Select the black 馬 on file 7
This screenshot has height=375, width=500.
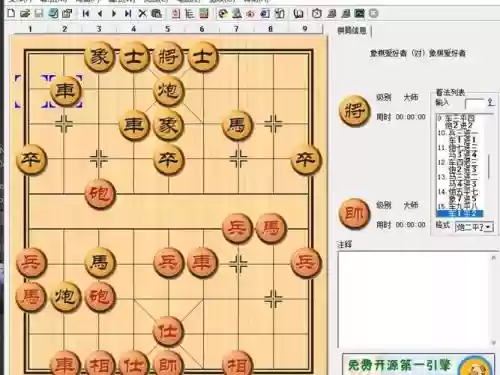click(237, 126)
